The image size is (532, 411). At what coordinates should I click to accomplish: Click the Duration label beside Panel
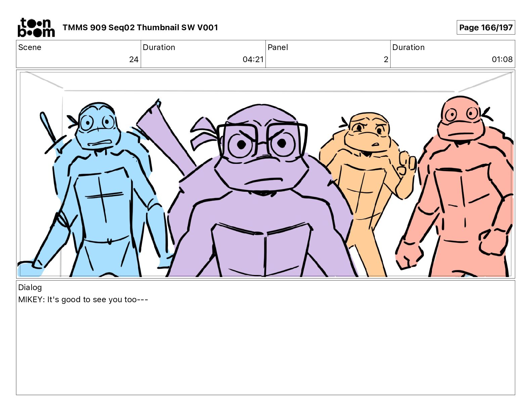(x=408, y=47)
